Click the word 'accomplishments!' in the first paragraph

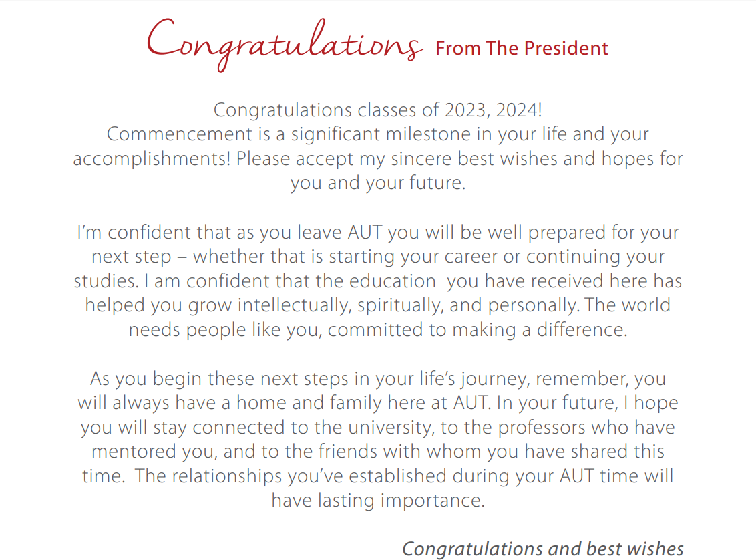coord(152,159)
